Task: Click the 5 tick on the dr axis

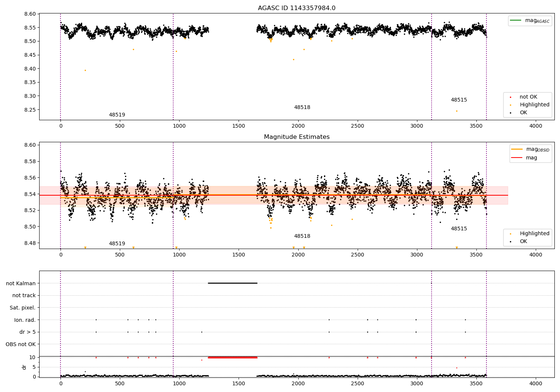Action: coord(34,367)
